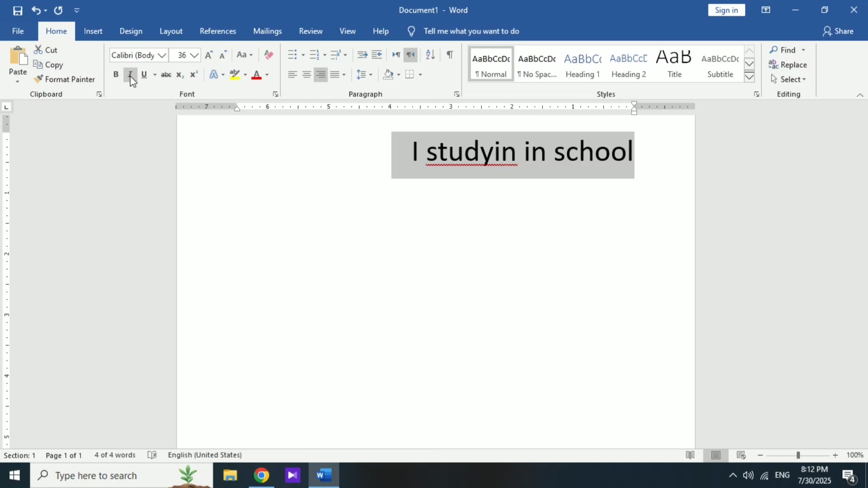This screenshot has height=488, width=868.
Task: Center align the paragraph
Action: [x=307, y=75]
